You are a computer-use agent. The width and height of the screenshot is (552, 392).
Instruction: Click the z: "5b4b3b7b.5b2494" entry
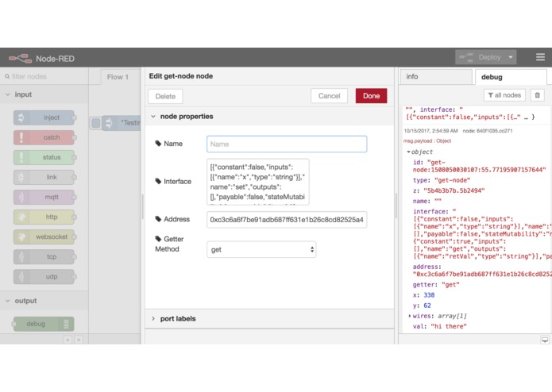point(449,190)
